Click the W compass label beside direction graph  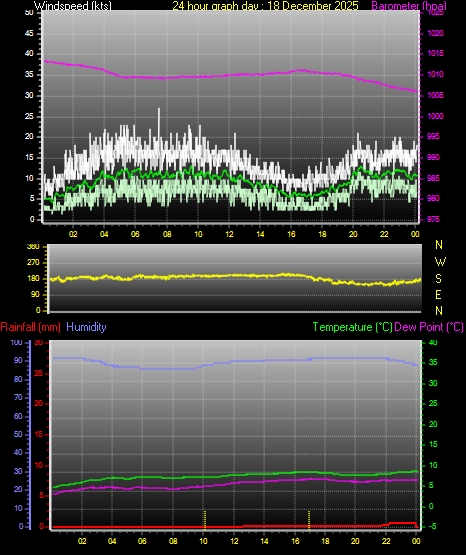(440, 262)
